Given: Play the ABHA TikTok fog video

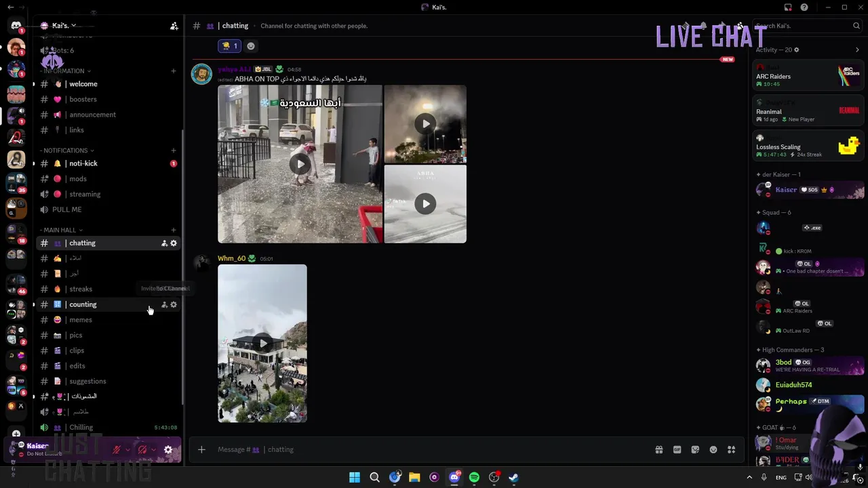Looking at the screenshot, I should (425, 204).
